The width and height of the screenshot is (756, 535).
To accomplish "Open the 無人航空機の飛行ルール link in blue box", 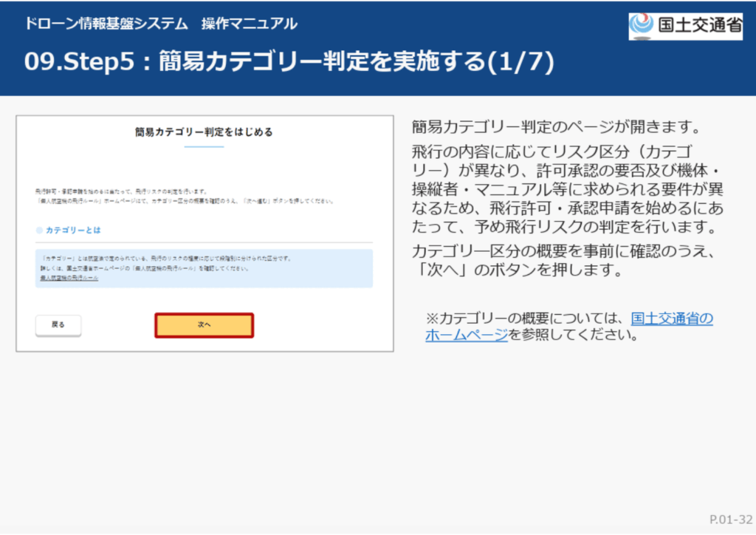I will [69, 279].
